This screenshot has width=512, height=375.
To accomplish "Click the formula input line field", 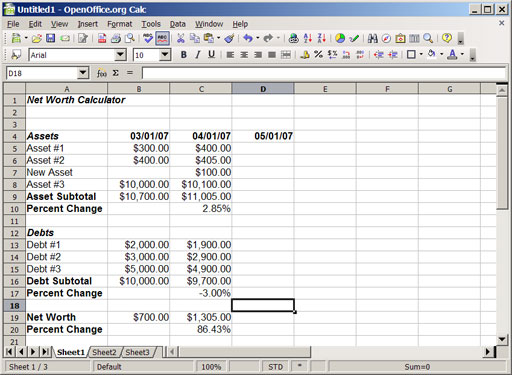I will [323, 73].
